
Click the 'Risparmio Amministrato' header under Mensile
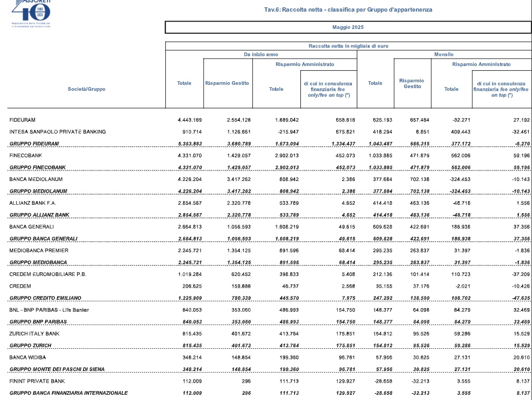(x=481, y=64)
